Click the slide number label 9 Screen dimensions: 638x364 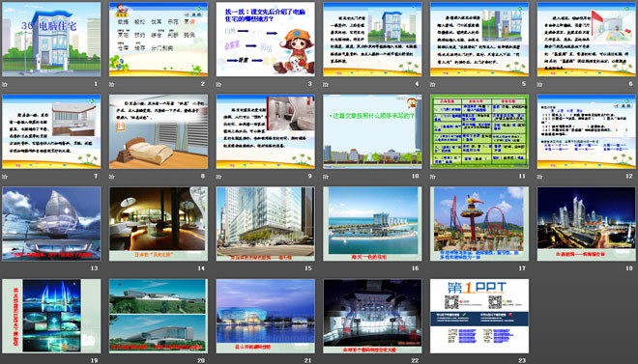point(309,176)
